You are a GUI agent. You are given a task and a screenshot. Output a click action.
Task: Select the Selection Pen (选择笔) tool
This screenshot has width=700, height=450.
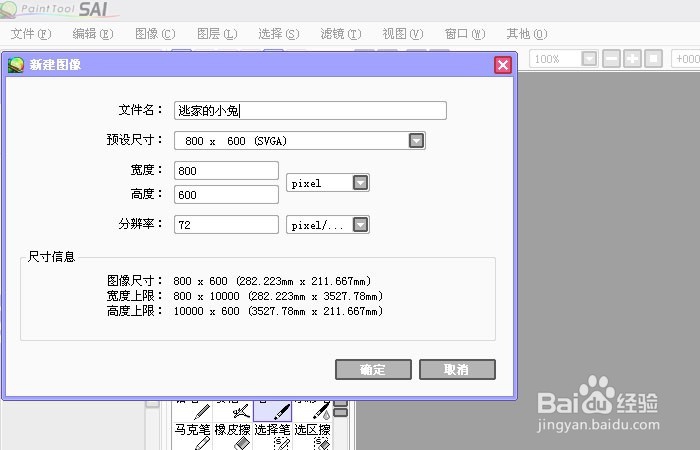point(272,436)
